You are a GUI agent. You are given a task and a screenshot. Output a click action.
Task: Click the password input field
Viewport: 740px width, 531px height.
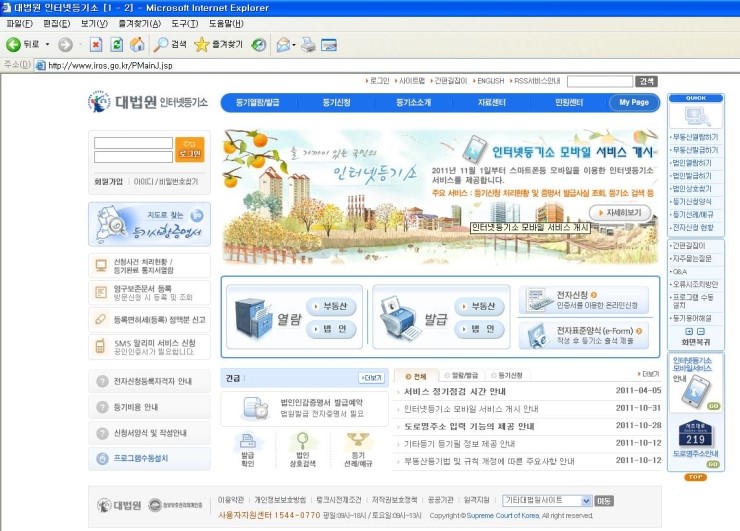pyautogui.click(x=134, y=157)
